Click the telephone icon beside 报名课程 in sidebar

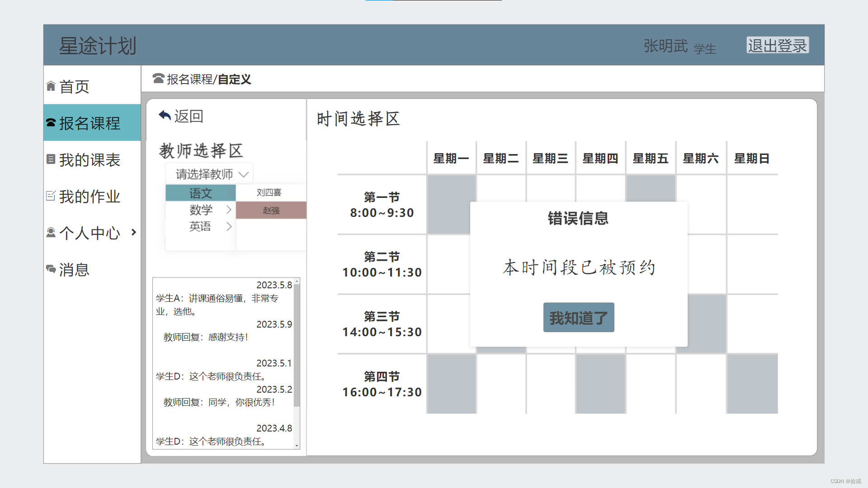(51, 123)
